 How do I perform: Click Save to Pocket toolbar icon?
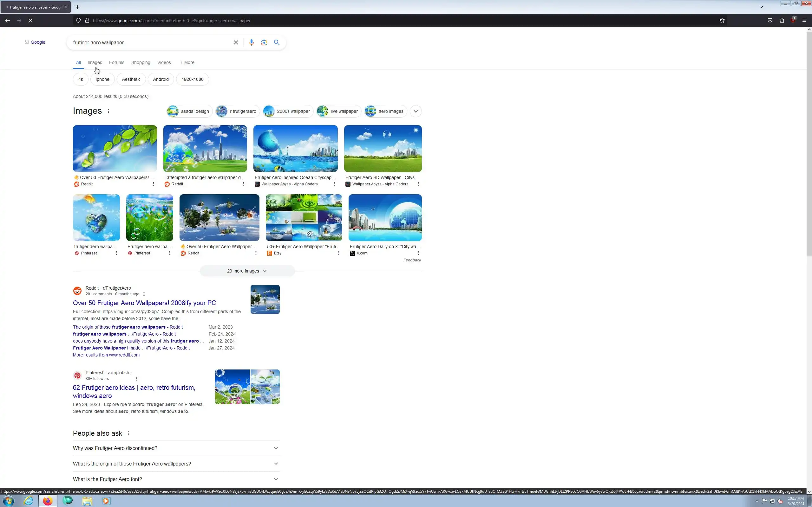(770, 21)
